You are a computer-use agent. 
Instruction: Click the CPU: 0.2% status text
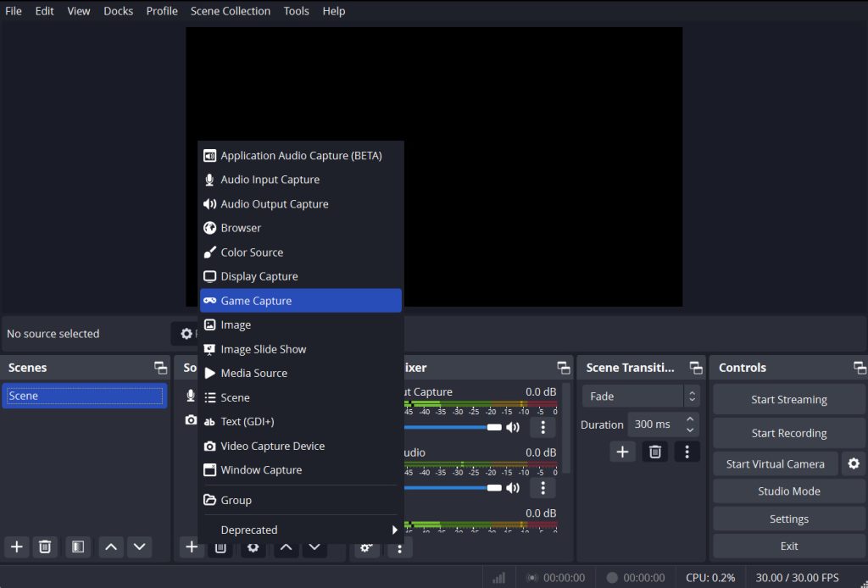[x=710, y=578]
